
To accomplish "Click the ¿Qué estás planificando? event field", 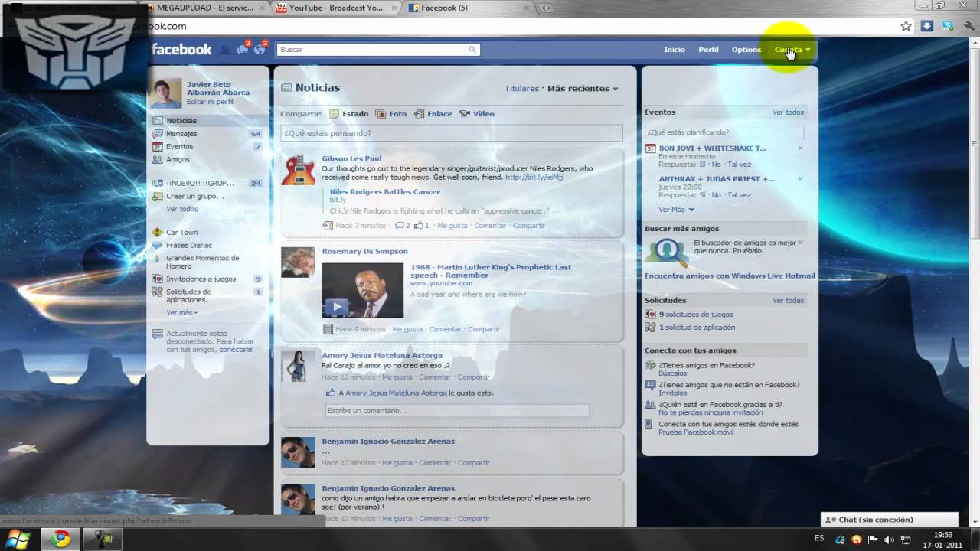I will coord(724,132).
